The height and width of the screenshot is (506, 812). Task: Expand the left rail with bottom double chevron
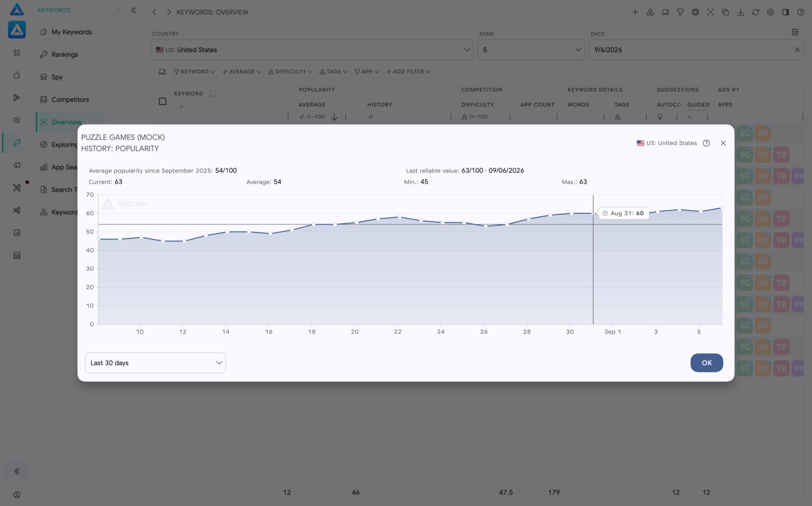tap(17, 471)
